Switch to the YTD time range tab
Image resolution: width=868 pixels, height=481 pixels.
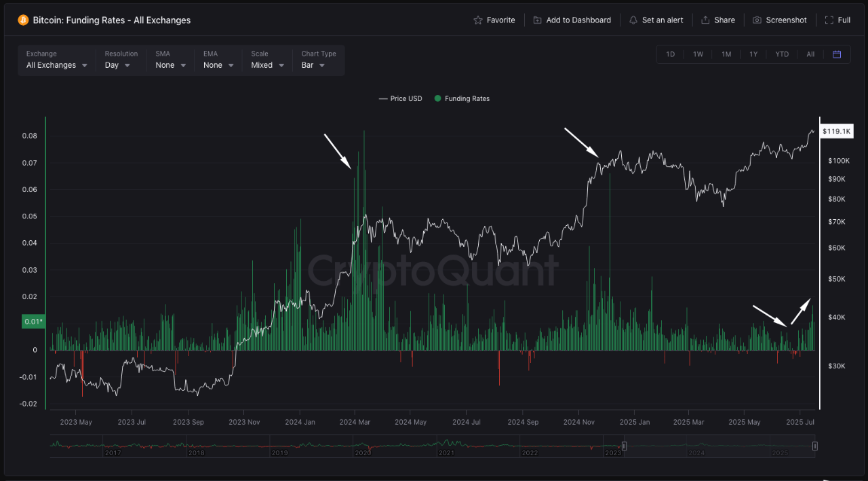click(782, 54)
